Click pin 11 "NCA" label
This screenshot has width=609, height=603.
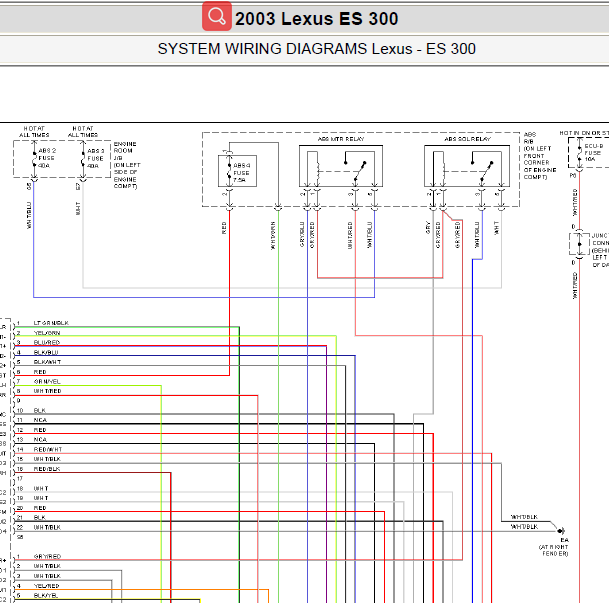click(40, 420)
